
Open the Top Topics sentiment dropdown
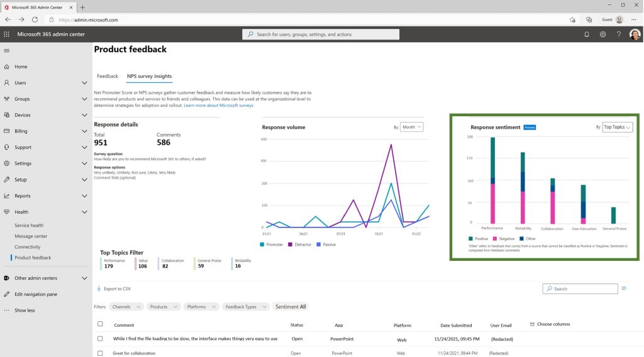point(617,127)
